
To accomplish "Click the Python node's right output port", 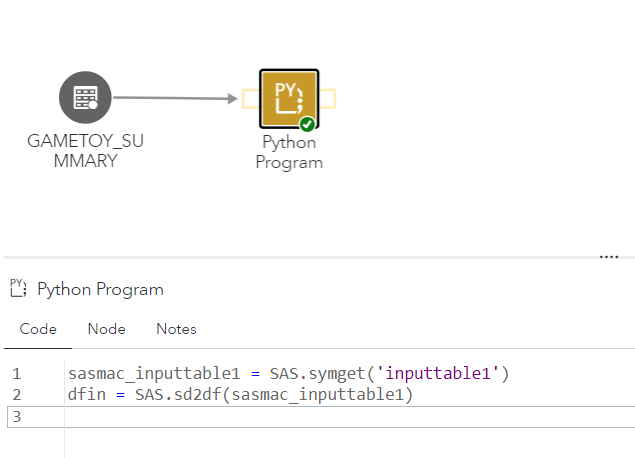I will 328,98.
